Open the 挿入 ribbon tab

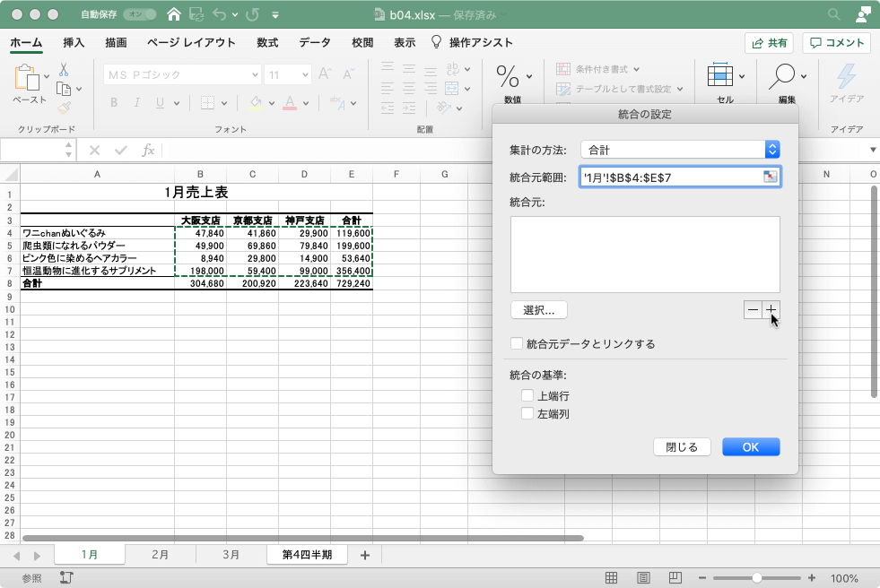coord(74,43)
